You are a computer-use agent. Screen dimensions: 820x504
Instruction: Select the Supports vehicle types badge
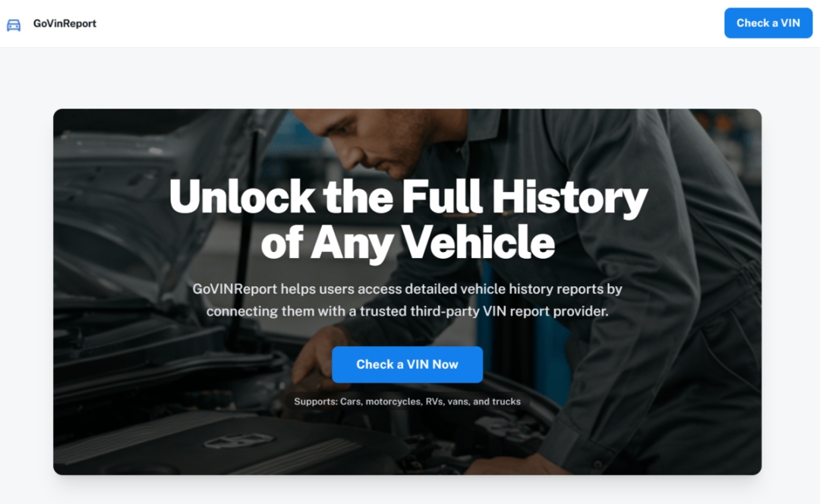(x=408, y=402)
